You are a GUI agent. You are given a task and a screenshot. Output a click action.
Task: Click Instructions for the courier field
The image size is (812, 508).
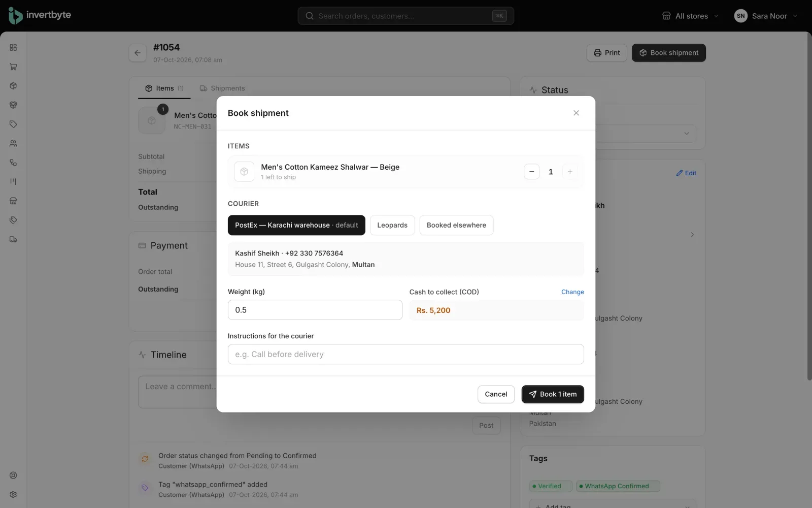point(406,354)
